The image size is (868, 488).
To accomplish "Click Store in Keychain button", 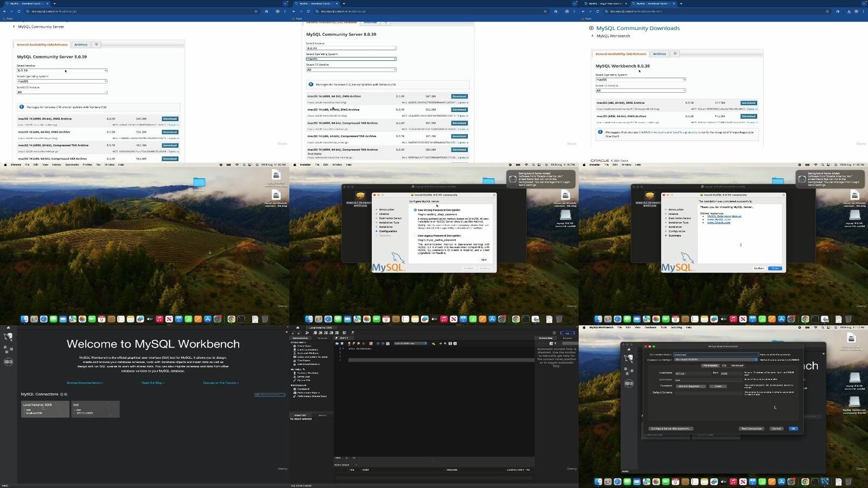I will click(691, 386).
